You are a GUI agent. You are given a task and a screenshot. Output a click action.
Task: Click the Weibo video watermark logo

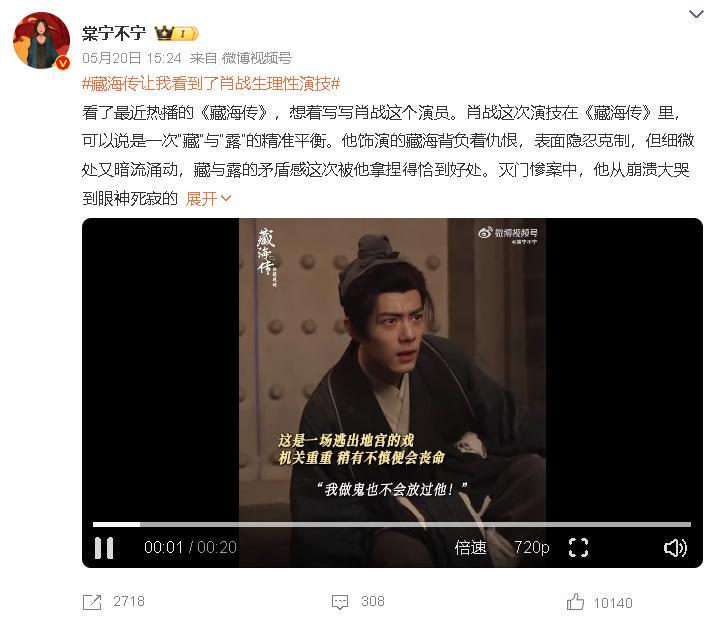[x=508, y=235]
